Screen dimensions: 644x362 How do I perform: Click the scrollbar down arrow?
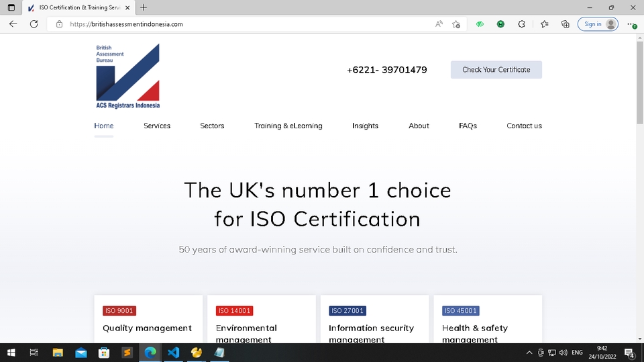pos(640,339)
